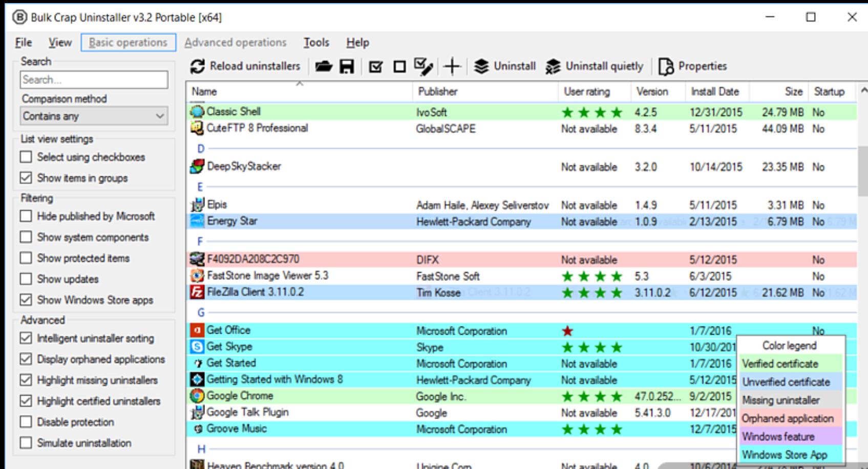The image size is (868, 469).
Task: Click the Properties document icon
Action: [666, 66]
